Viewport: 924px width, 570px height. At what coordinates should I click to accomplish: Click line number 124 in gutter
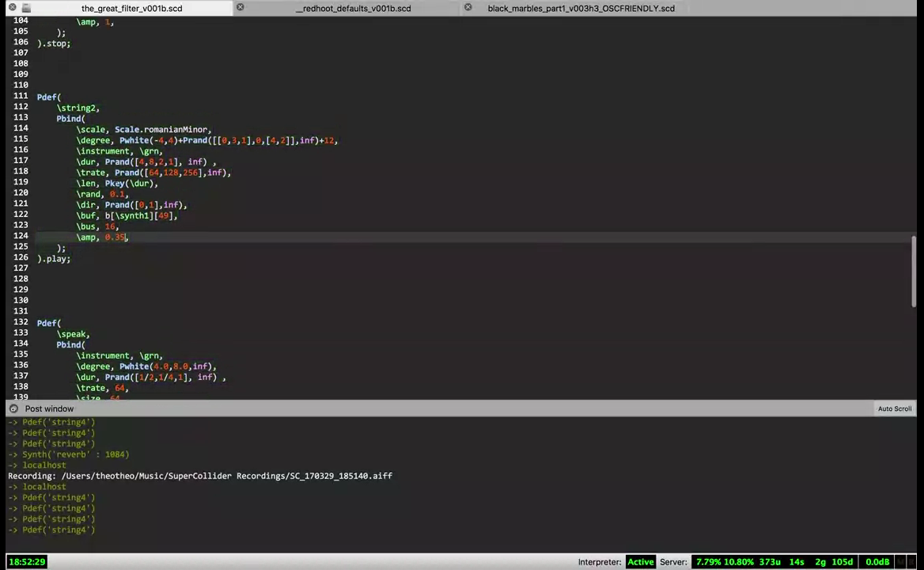[x=21, y=236]
